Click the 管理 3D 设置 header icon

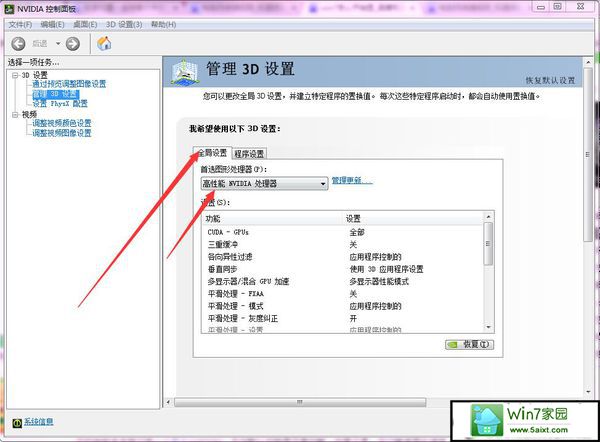[185, 72]
